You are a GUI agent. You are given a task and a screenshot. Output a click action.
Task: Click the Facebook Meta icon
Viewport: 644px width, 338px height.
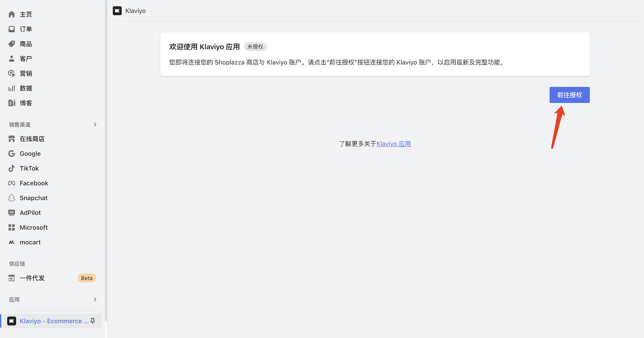(x=12, y=183)
